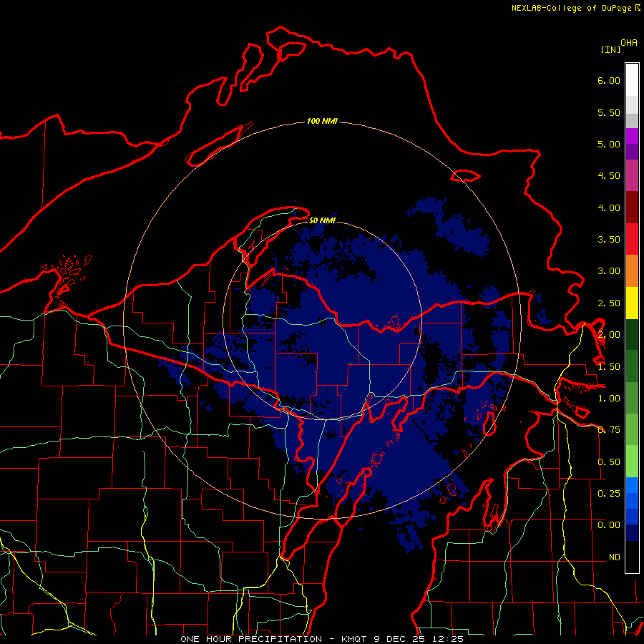Click the '4.50' legend value
The image size is (644, 644).
coord(609,176)
